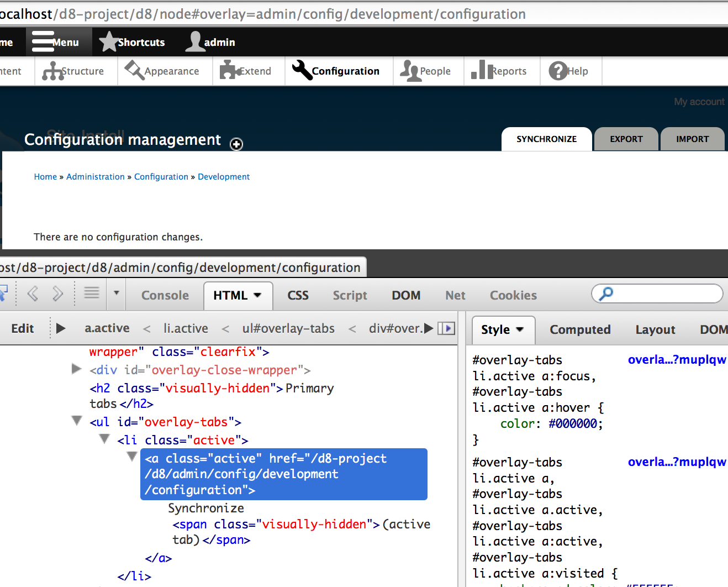The width and height of the screenshot is (728, 587).
Task: Open the Firebug Console tab
Action: click(x=165, y=296)
